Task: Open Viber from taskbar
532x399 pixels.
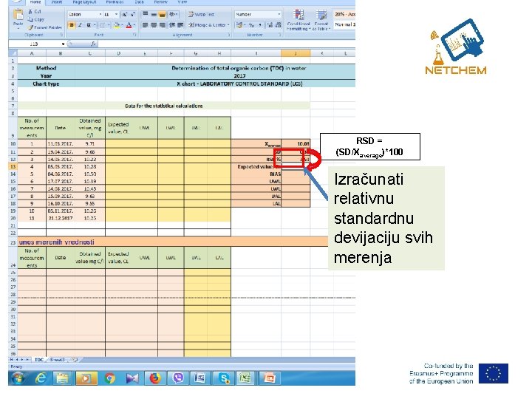Action: 178,378
